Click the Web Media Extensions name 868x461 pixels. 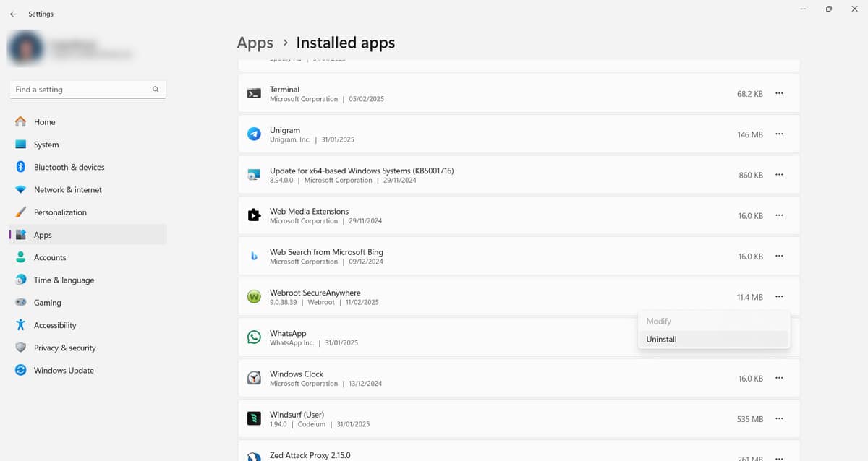[x=309, y=211]
